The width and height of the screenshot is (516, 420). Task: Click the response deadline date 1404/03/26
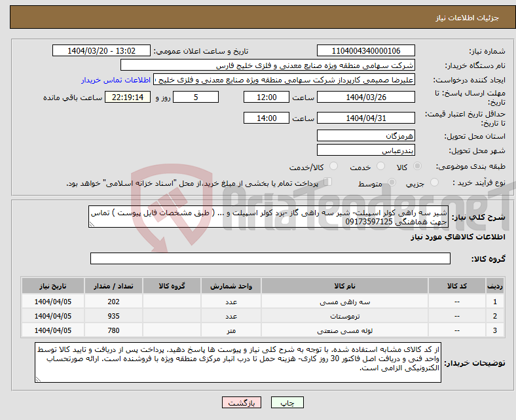(x=366, y=97)
